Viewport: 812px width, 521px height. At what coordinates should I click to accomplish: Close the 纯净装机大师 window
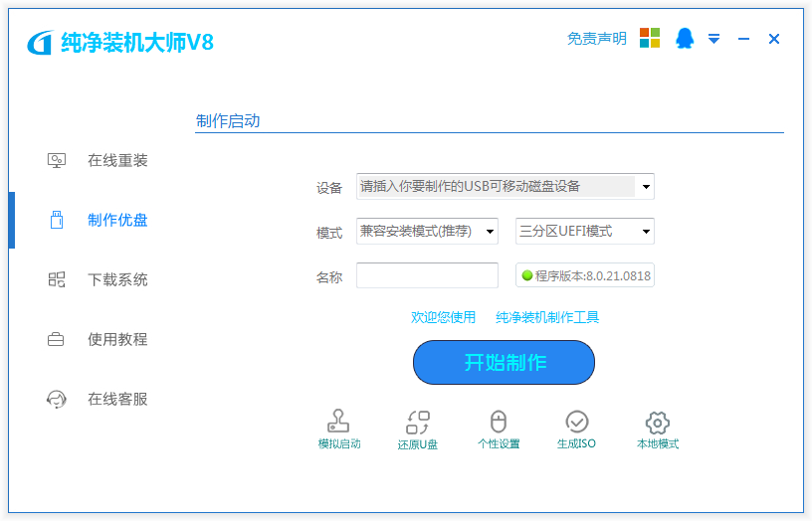tap(773, 39)
